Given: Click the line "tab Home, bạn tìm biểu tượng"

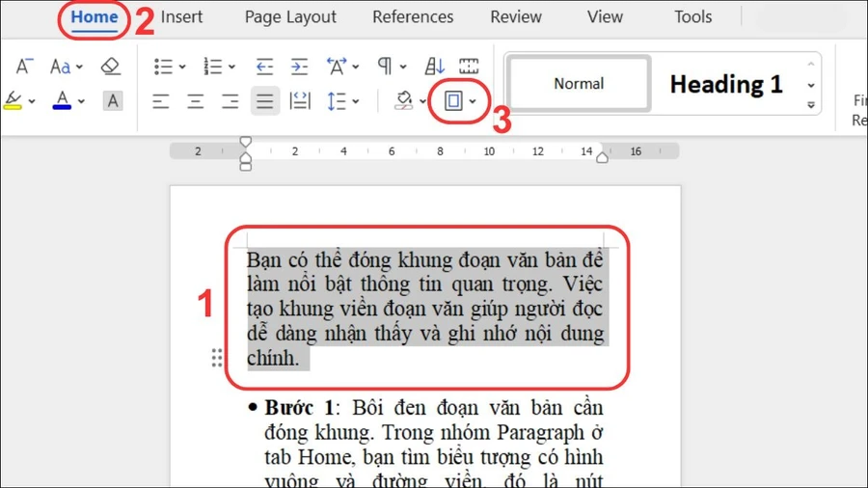Looking at the screenshot, I should [433, 457].
